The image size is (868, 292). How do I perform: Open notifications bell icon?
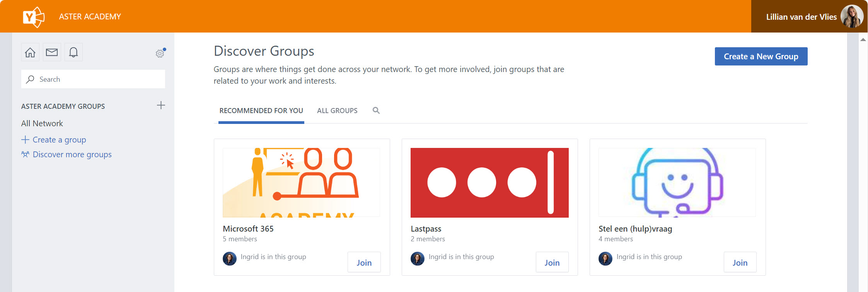[x=73, y=52]
